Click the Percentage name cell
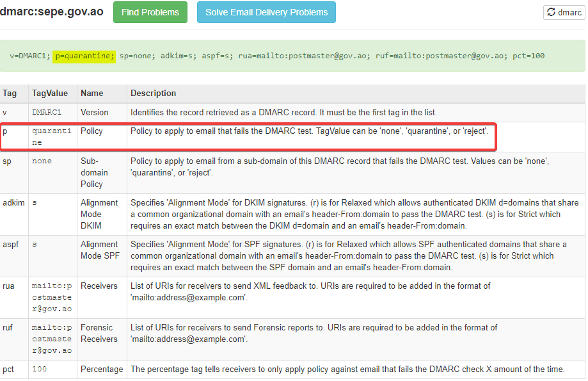This screenshot has height=381, width=588. pos(102,369)
